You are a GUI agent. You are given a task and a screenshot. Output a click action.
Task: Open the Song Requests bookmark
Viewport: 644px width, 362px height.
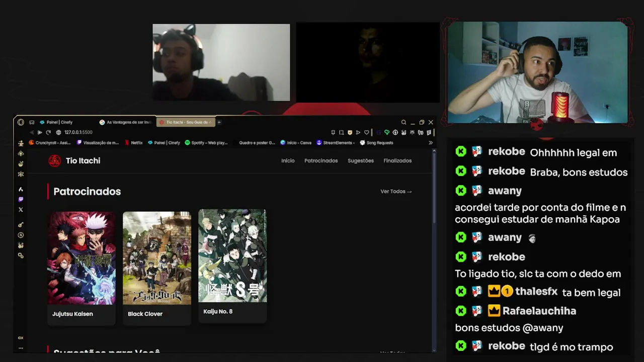pyautogui.click(x=377, y=143)
